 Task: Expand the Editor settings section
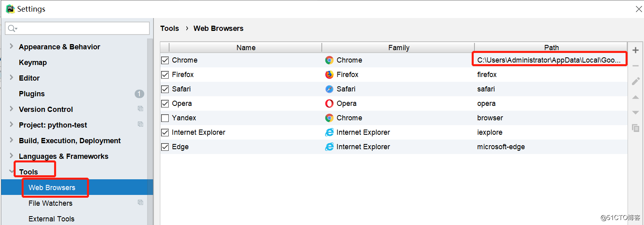(11, 77)
